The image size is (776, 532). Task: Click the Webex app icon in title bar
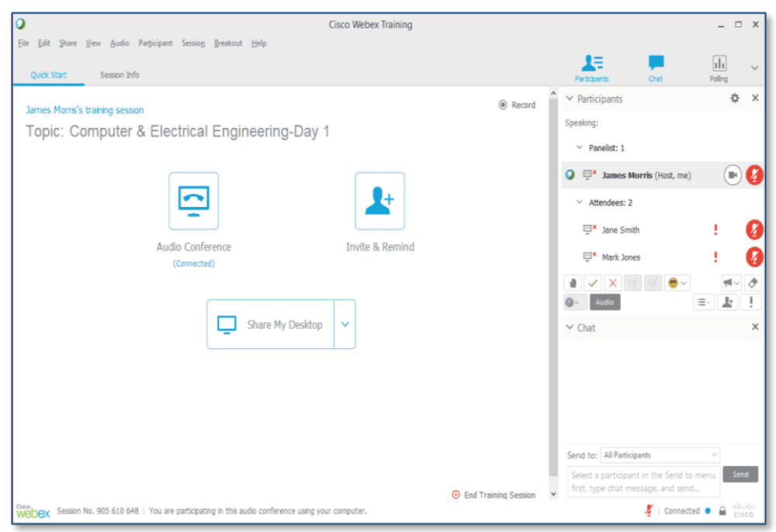20,24
